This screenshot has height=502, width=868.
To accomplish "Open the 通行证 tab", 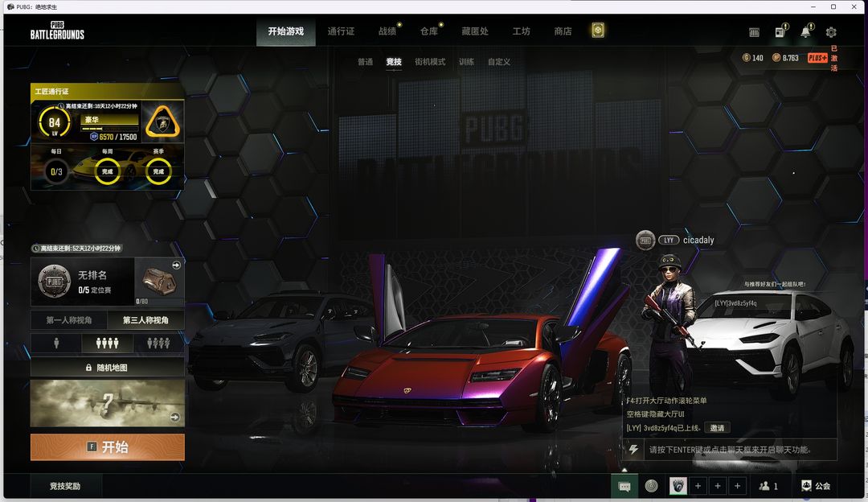I will click(x=341, y=31).
